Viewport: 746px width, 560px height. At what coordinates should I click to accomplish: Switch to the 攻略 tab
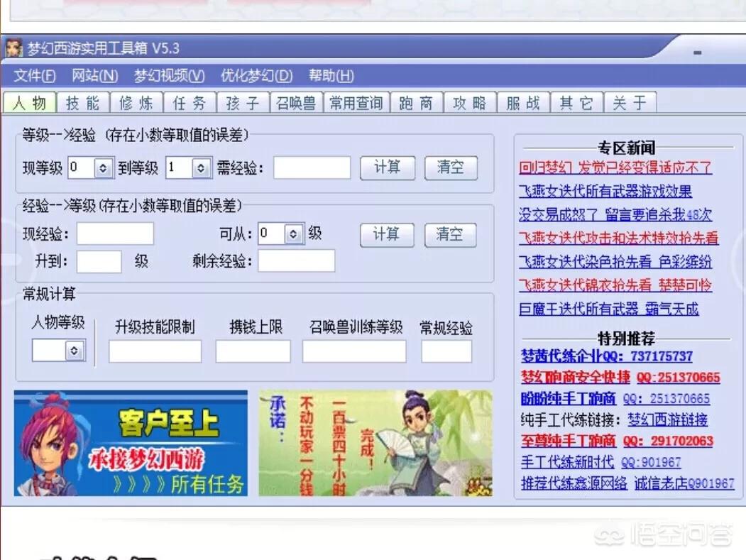tap(469, 102)
